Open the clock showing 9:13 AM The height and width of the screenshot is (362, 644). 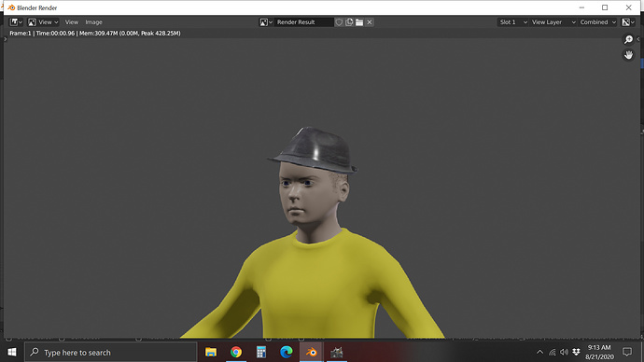click(599, 352)
